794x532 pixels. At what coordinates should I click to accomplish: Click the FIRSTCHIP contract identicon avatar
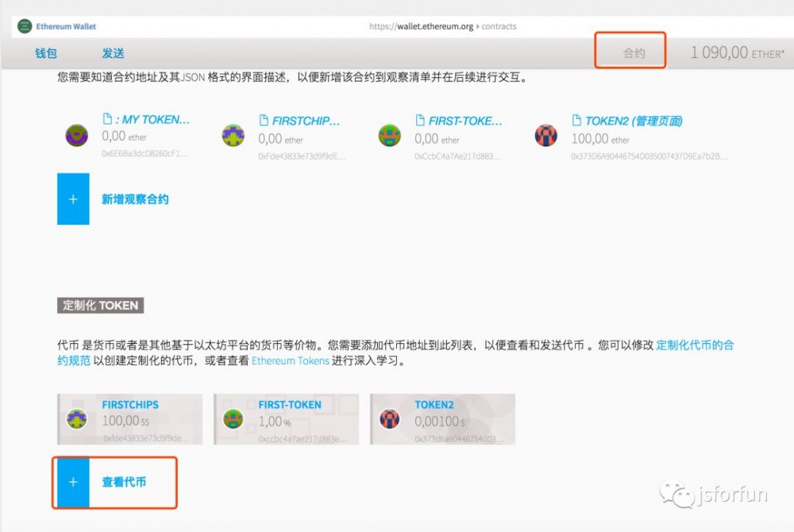[233, 135]
